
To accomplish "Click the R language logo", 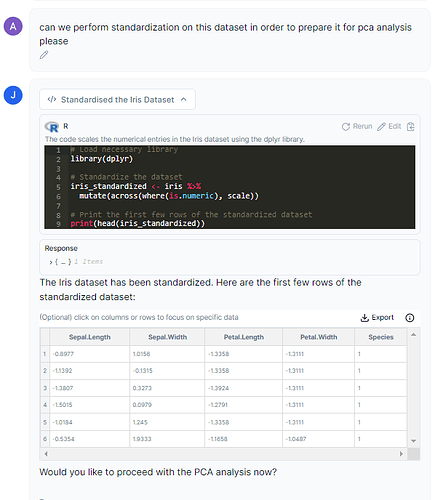I will tap(52, 127).
